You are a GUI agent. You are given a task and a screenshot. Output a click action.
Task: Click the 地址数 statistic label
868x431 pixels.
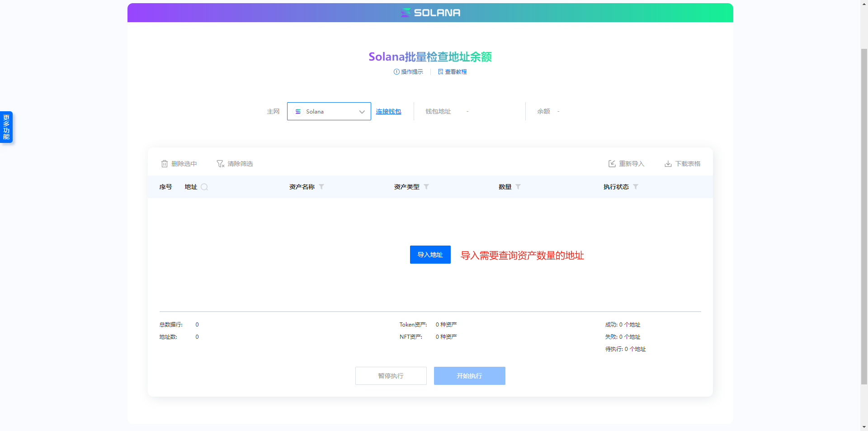168,337
